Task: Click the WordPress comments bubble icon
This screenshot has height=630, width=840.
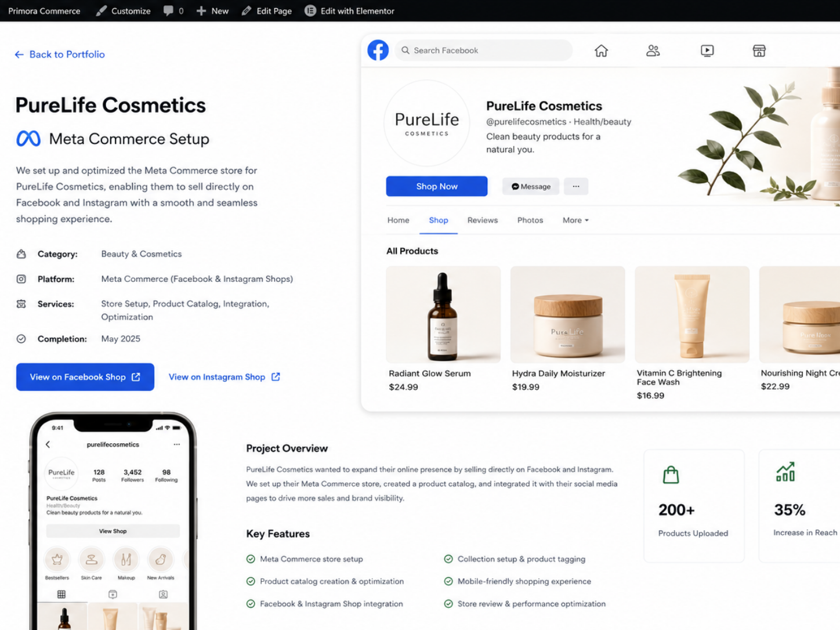Action: pos(168,10)
